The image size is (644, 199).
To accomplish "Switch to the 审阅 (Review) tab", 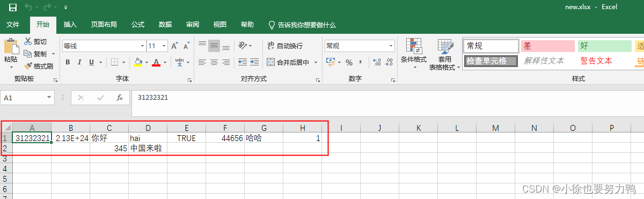I will 193,25.
